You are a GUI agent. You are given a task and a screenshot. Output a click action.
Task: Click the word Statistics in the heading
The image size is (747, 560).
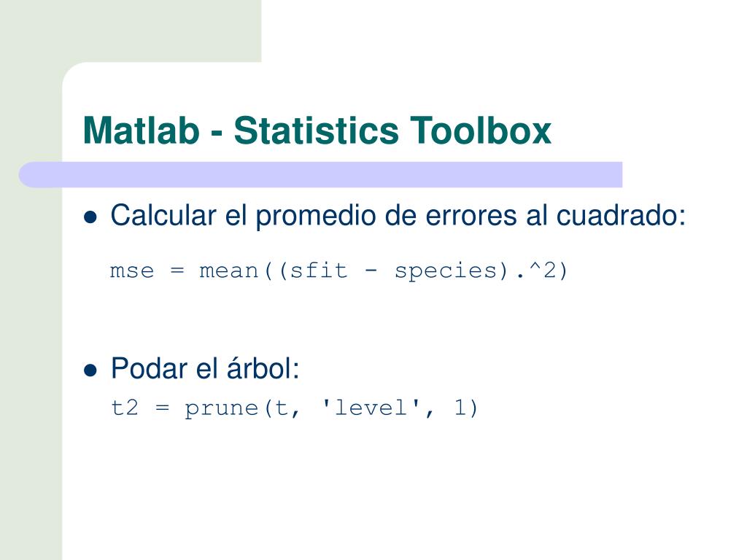click(317, 131)
